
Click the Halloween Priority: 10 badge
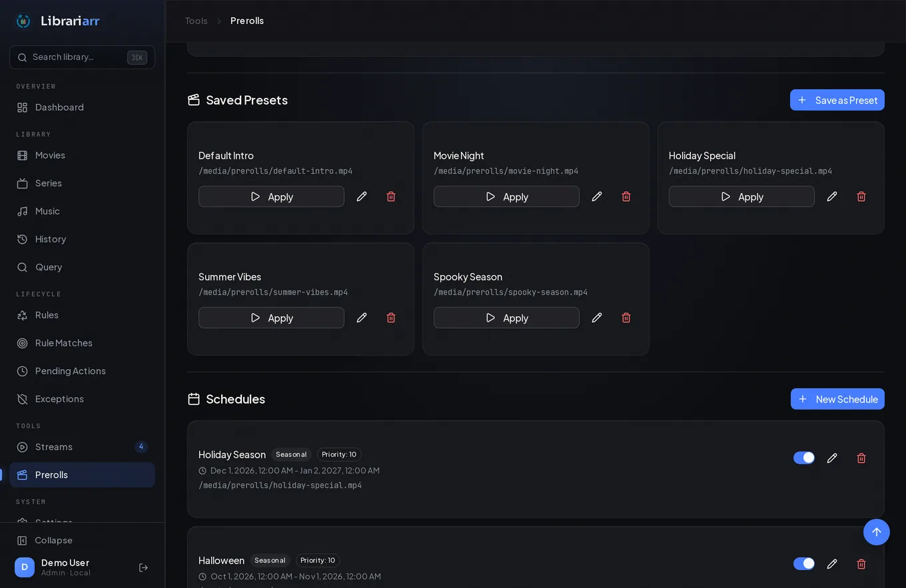[318, 561]
